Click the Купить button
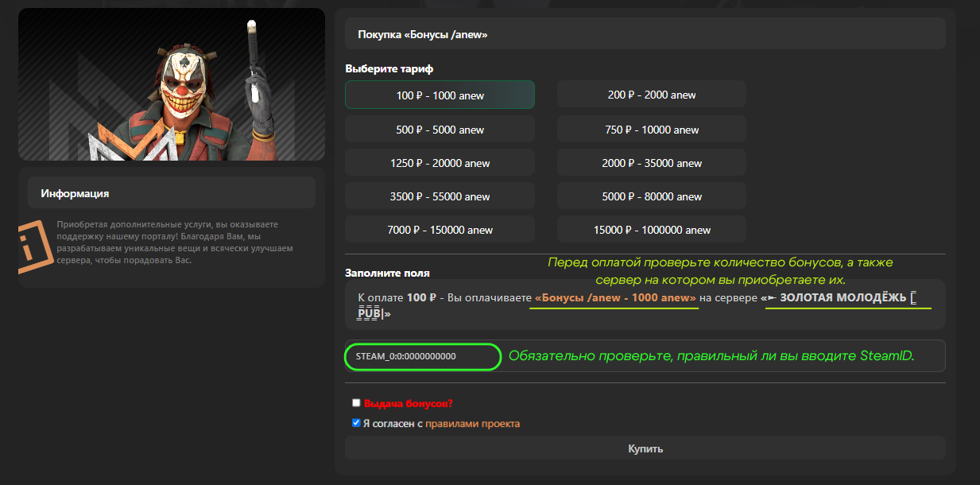Viewport: 980px width, 485px height. click(645, 448)
